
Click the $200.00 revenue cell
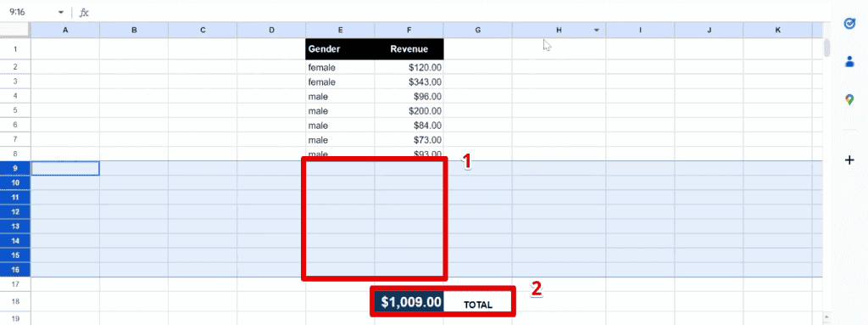pyautogui.click(x=409, y=110)
